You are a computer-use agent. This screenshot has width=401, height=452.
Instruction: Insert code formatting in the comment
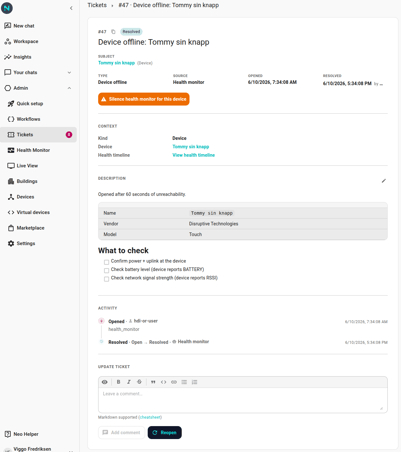(x=163, y=382)
